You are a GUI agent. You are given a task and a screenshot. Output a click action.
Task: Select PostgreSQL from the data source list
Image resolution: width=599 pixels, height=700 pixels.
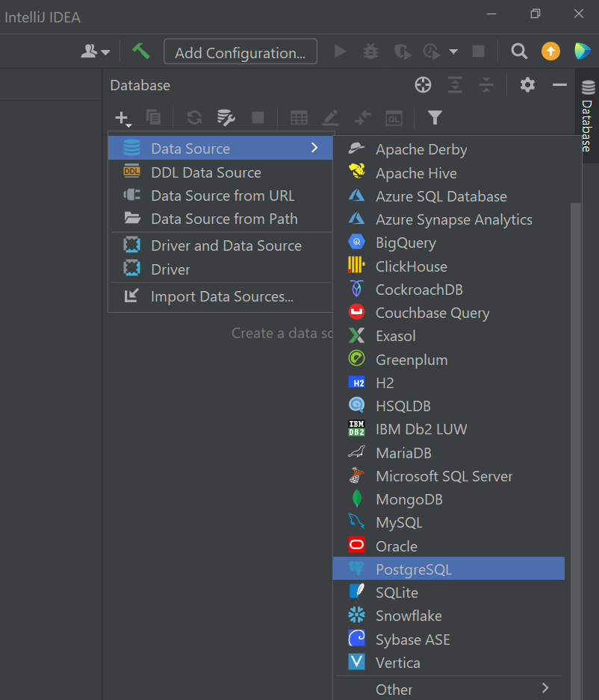tap(449, 569)
